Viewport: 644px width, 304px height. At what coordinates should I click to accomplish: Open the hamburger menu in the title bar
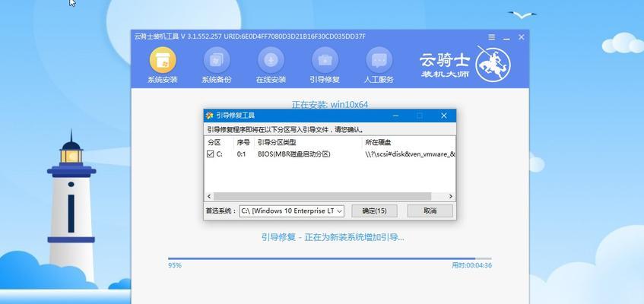(492, 37)
